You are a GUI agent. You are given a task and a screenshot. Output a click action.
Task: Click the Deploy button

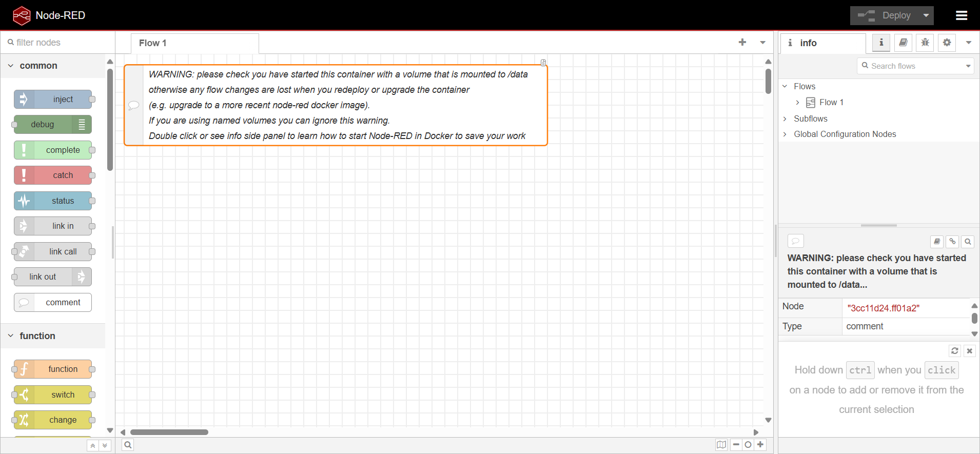click(885, 15)
